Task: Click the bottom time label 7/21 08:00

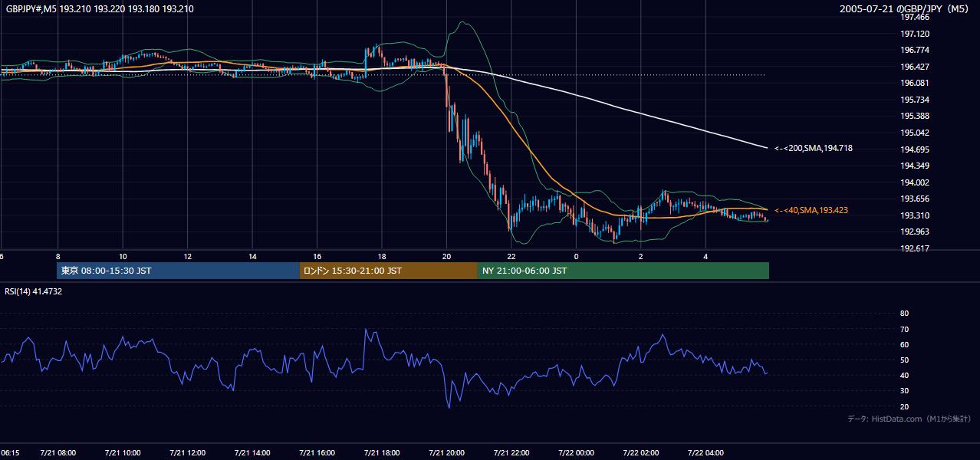Action: point(58,453)
